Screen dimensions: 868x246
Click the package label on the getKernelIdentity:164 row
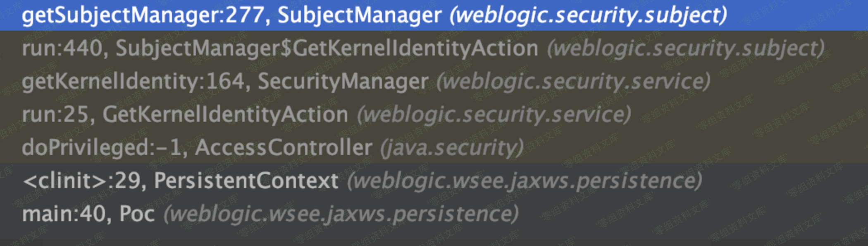click(573, 82)
